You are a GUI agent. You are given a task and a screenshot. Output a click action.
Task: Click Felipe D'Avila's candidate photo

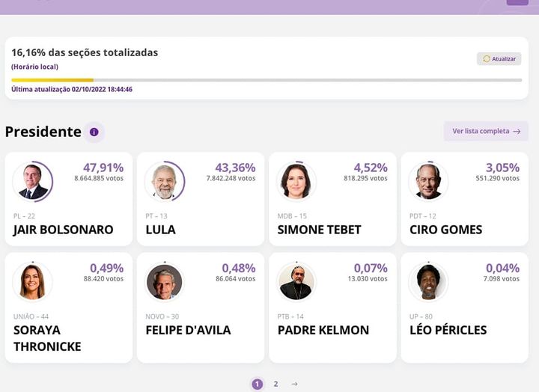tap(164, 282)
